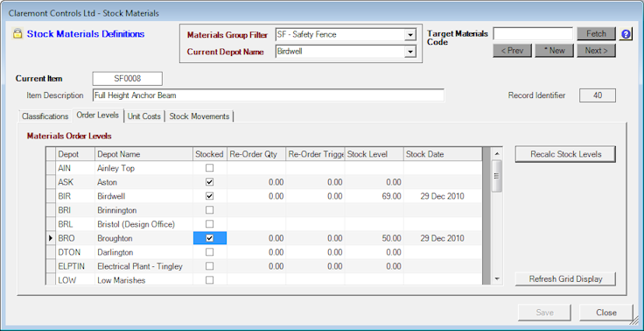Screen dimensions: 644x331
Task: Click Birdwell stock date 29 Dec 2010
Action: coord(443,196)
